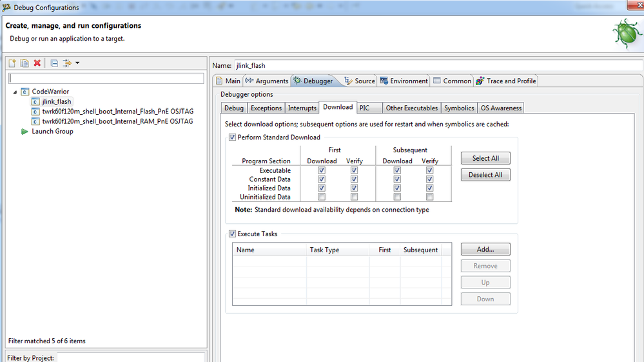Close the Debug Configurations dialog
Viewport: 644px width, 362px height.
click(637, 4)
